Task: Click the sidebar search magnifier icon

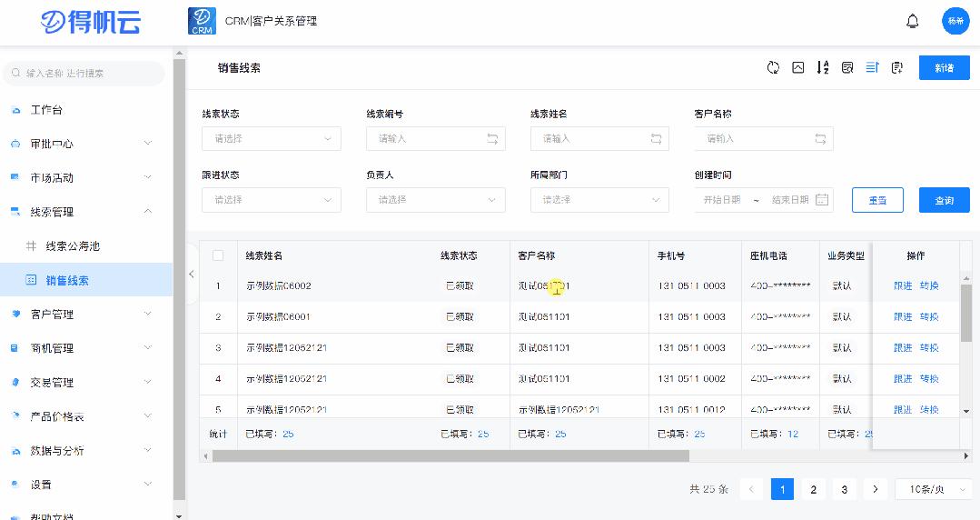Action: 16,74
